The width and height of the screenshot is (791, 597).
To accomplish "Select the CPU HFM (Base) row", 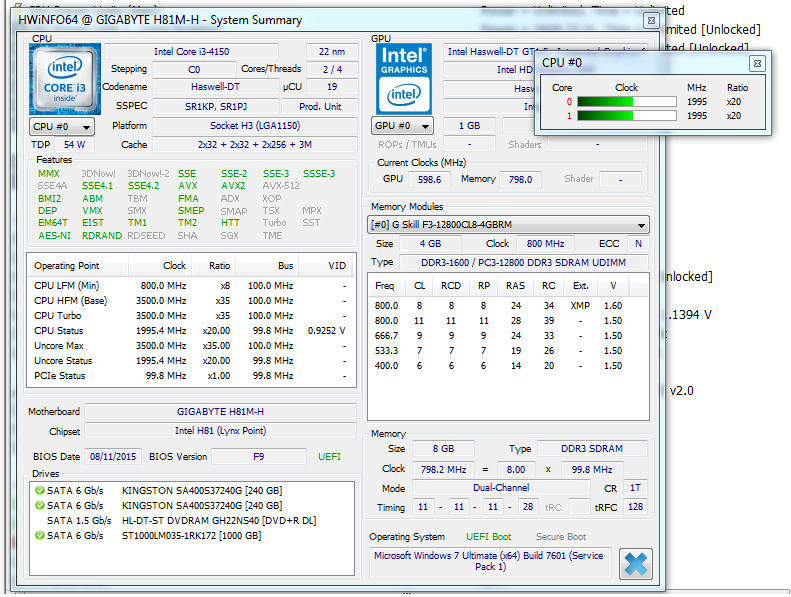I will point(191,301).
